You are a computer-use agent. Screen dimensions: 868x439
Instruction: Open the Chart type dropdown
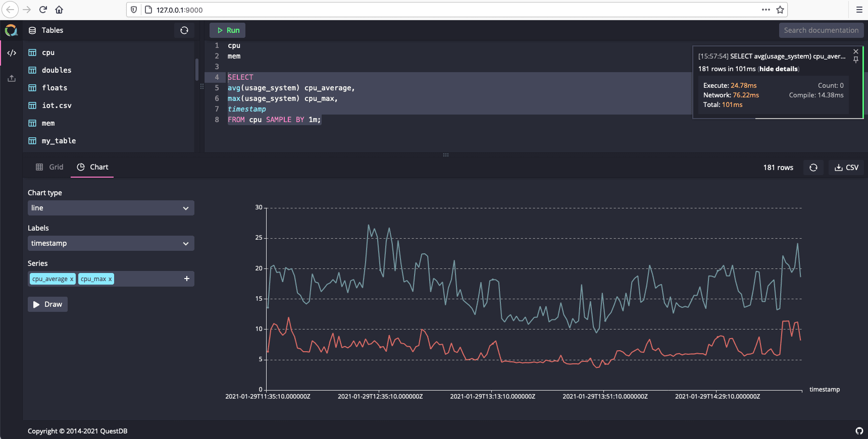111,208
